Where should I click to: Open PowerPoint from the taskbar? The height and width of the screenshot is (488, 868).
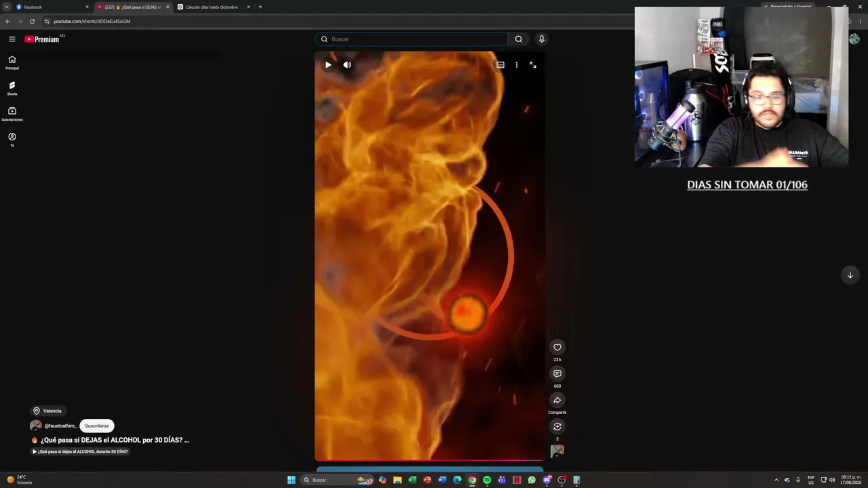coord(427,480)
